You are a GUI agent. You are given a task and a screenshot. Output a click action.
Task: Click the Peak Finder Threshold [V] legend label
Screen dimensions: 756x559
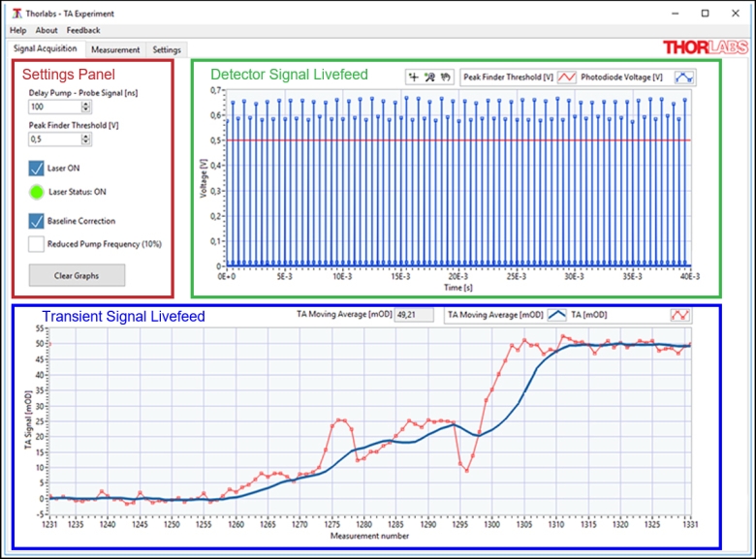click(x=508, y=78)
